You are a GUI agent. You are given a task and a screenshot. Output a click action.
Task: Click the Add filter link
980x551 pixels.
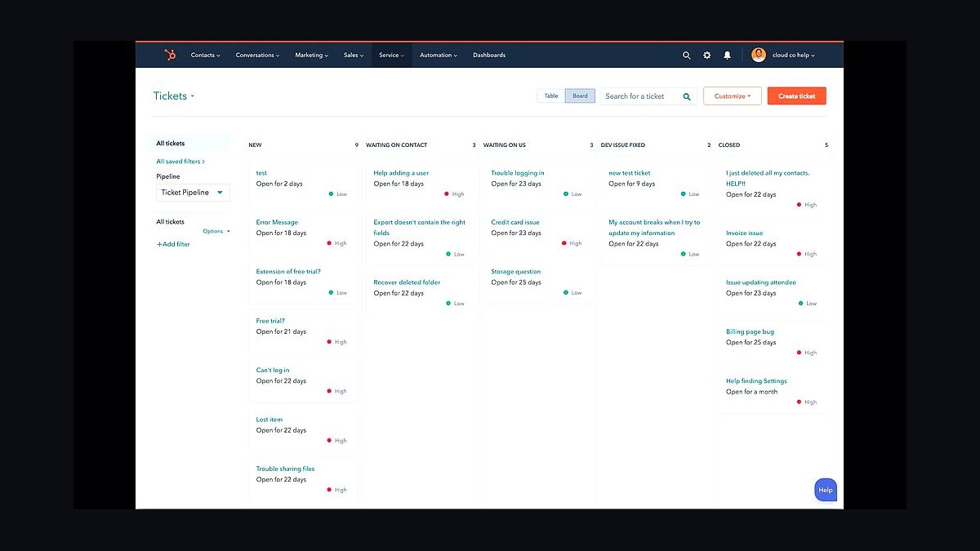click(173, 244)
